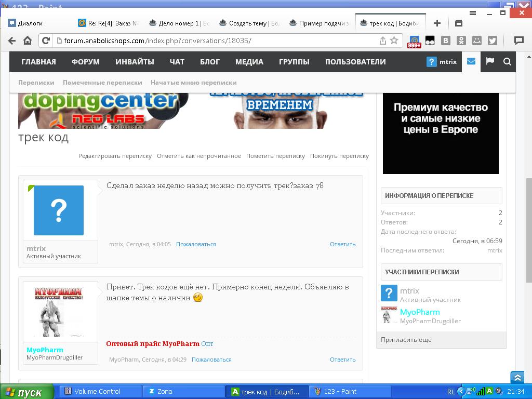Viewport: 532px width, 399px height.
Task: Open the Odnoklassniki extension icon
Action: click(x=461, y=41)
